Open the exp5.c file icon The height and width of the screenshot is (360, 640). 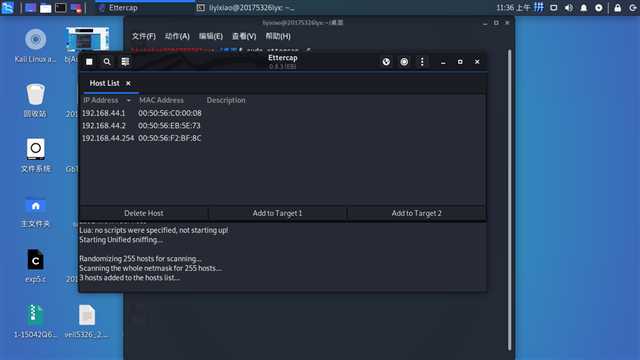pyautogui.click(x=36, y=260)
